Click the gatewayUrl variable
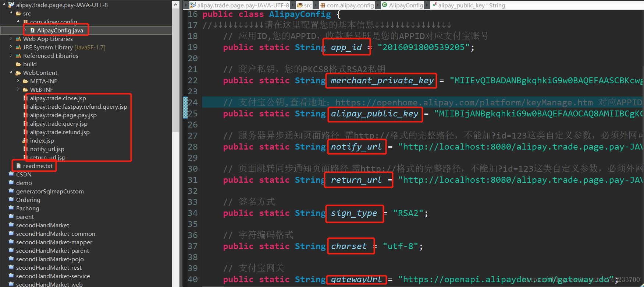 coord(356,279)
